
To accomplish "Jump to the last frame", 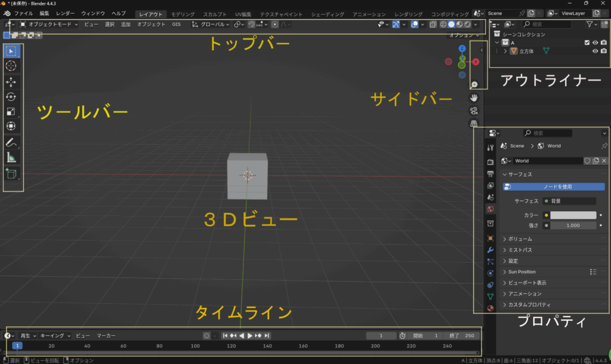I will pyautogui.click(x=267, y=335).
